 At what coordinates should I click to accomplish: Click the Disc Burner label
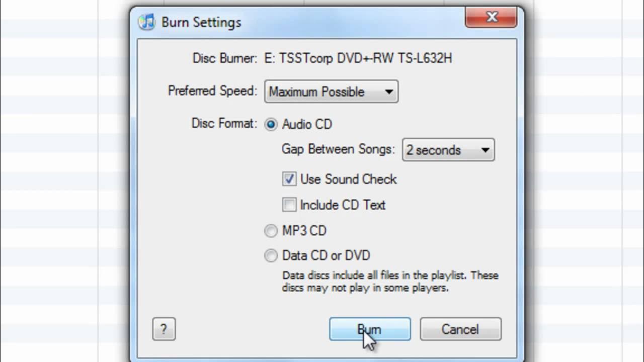point(225,58)
